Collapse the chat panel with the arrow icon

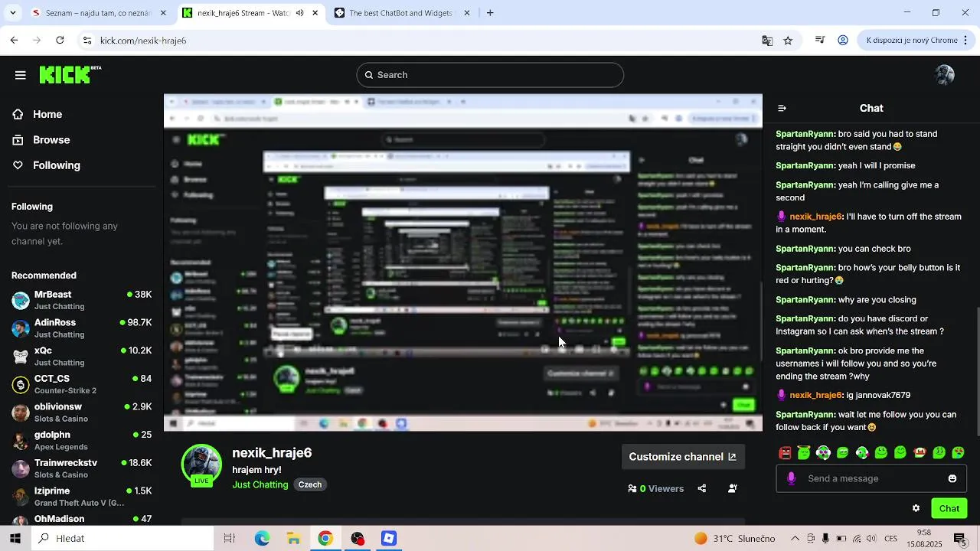tap(782, 108)
